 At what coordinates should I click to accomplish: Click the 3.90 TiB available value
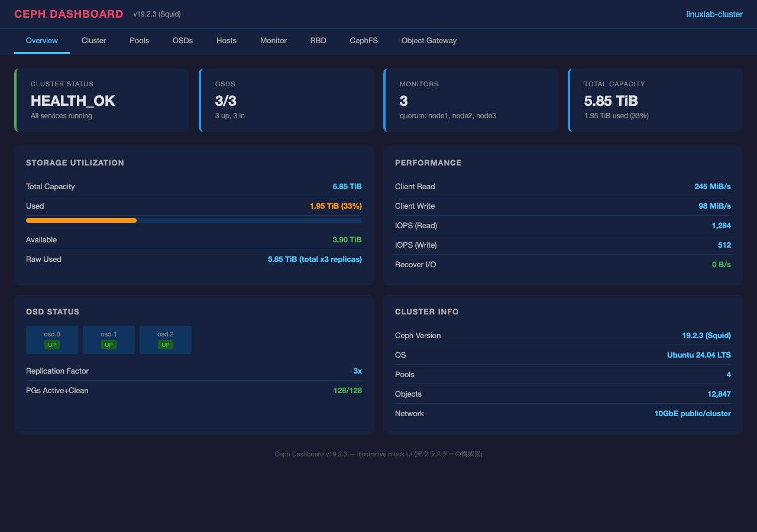[x=347, y=240]
